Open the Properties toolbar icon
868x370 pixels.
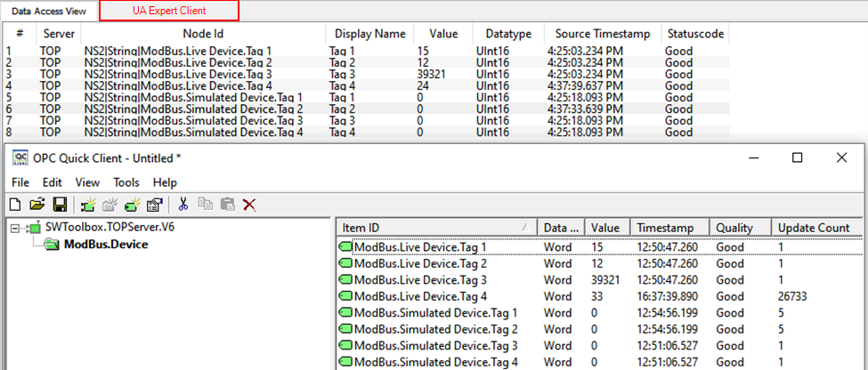(x=154, y=205)
